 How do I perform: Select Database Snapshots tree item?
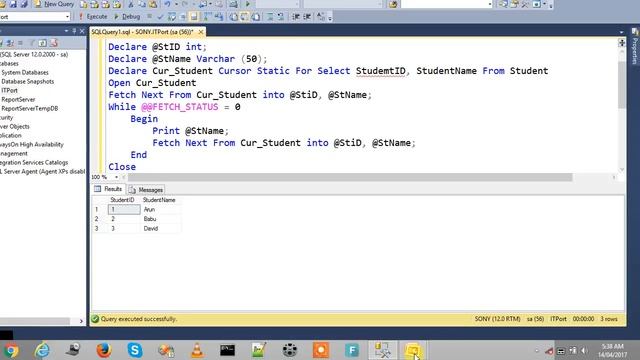pyautogui.click(x=27, y=81)
